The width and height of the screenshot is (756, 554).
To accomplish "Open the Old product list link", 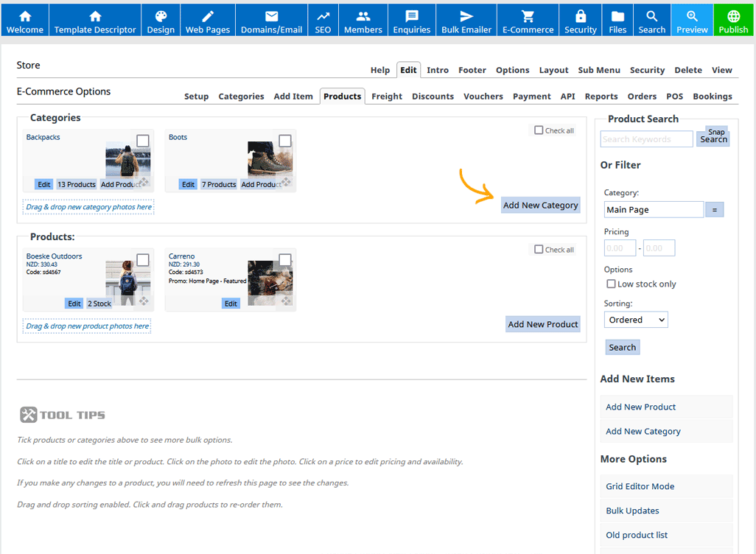I will (x=666, y=535).
